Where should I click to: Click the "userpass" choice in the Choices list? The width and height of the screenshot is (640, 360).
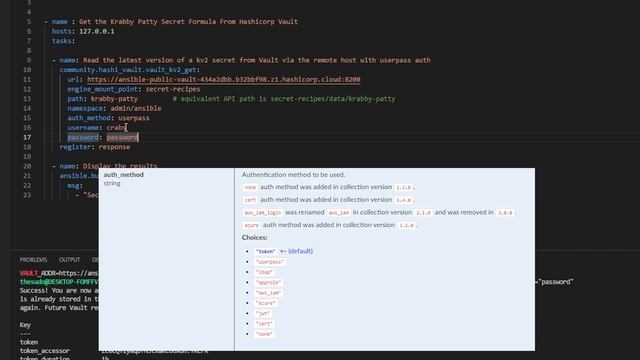pos(269,262)
